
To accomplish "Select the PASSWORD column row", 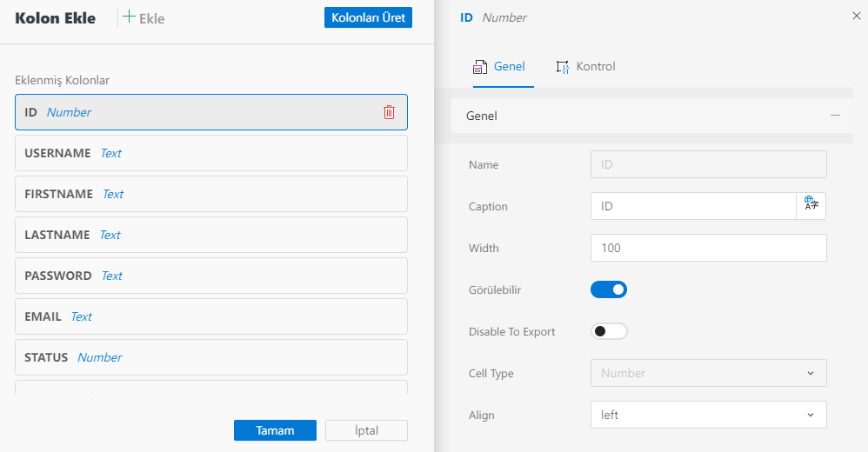I will point(210,276).
